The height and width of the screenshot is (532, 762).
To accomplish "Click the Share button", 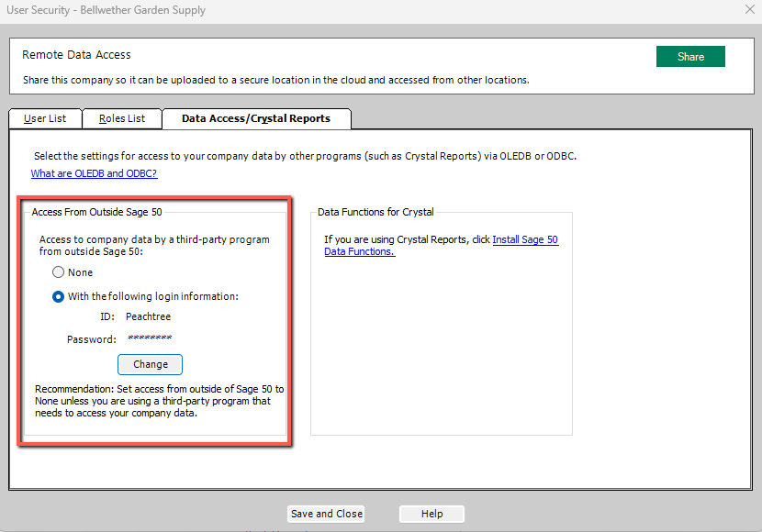I will pyautogui.click(x=689, y=56).
